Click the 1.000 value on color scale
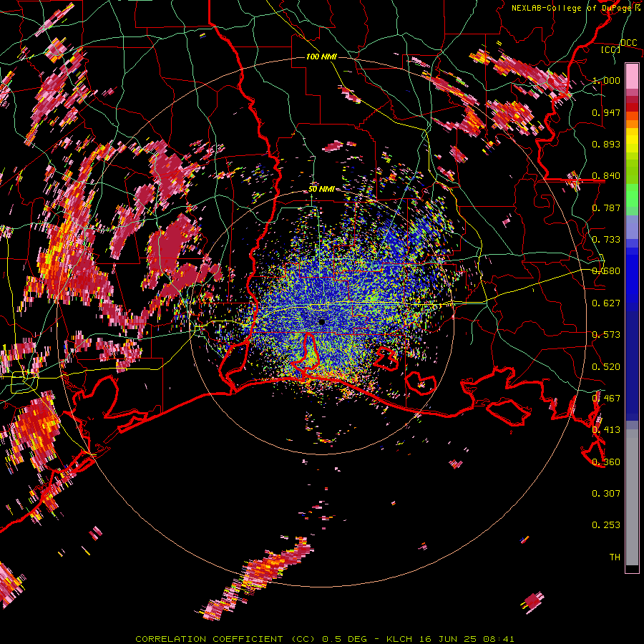 click(606, 80)
